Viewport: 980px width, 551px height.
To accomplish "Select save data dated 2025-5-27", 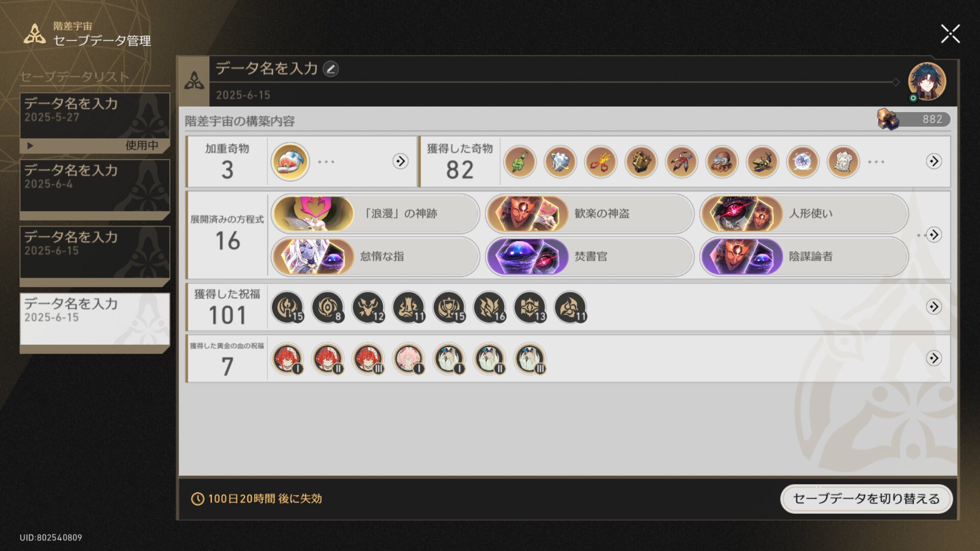I will (x=95, y=122).
